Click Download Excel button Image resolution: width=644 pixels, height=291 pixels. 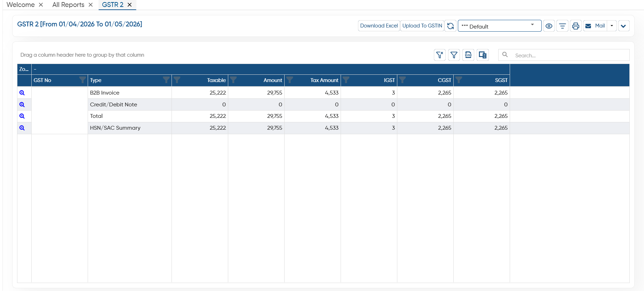[379, 26]
